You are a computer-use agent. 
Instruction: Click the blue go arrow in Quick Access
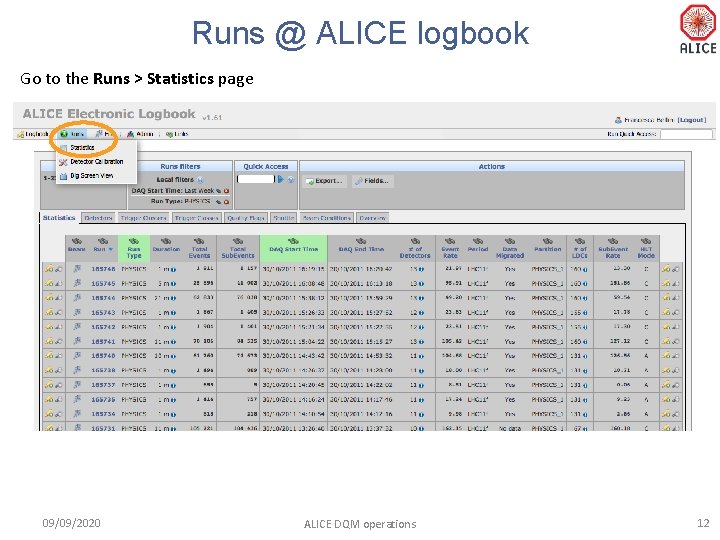[281, 179]
